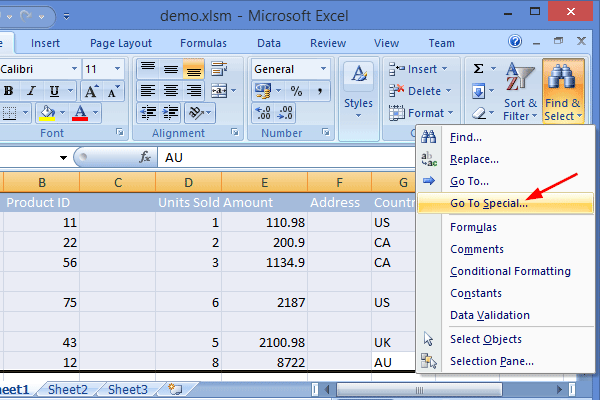600x400 pixels.
Task: Click the center align text icon
Action: click(171, 91)
